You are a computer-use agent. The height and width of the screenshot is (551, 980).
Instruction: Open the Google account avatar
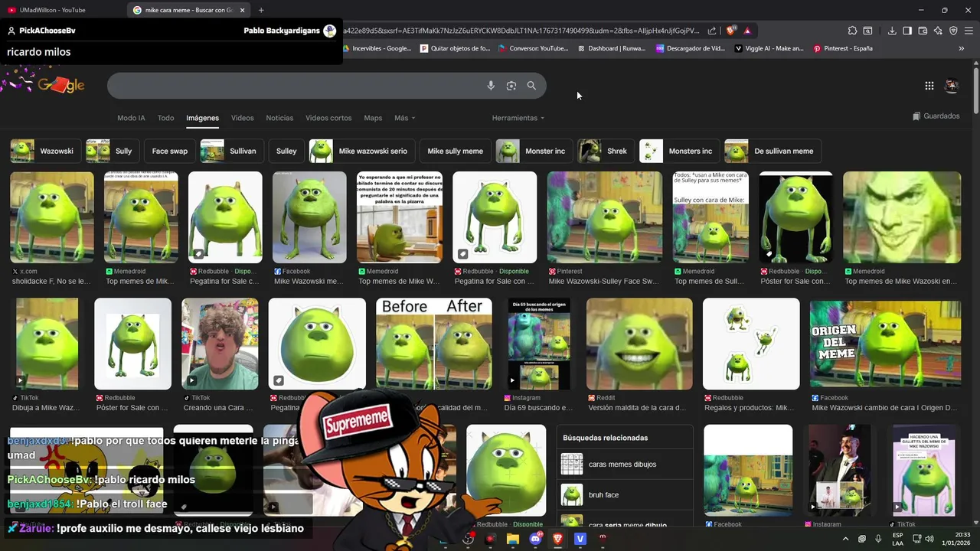coord(952,86)
